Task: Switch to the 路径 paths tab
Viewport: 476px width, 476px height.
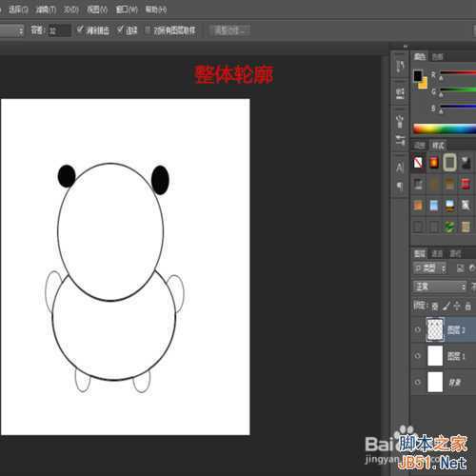Action: click(x=455, y=253)
